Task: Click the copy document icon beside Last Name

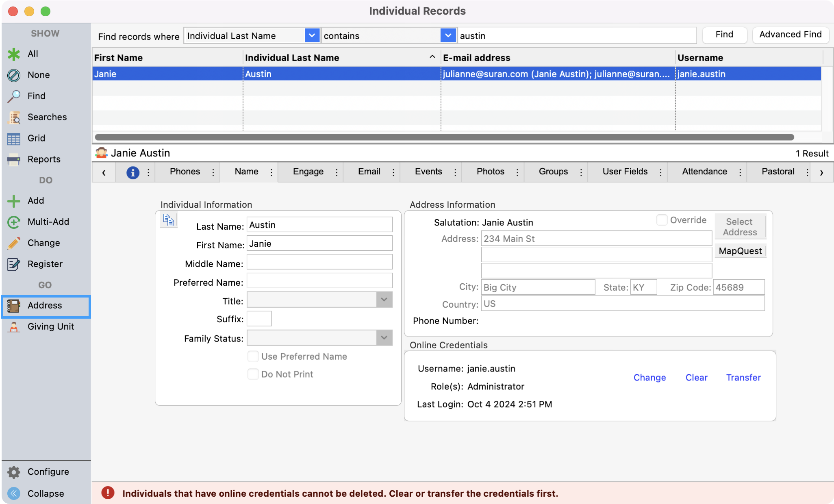Action: pos(168,220)
